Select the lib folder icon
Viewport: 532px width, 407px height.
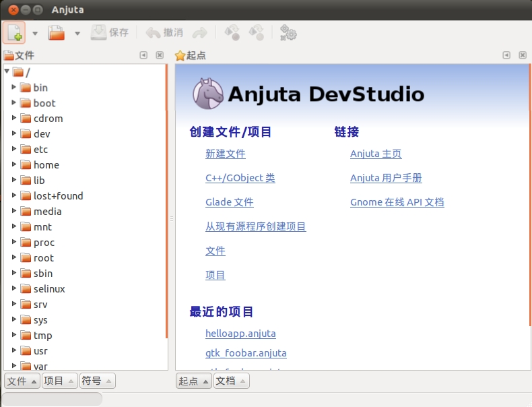26,180
